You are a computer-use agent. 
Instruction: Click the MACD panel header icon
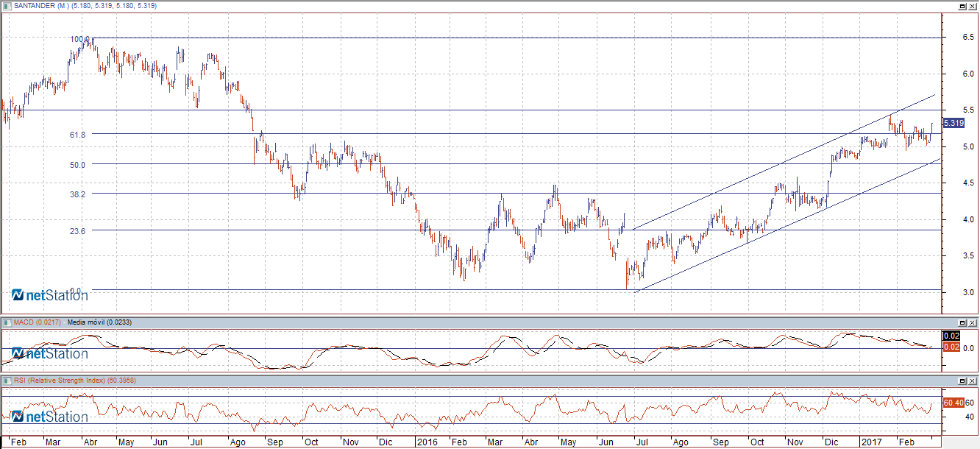tap(8, 322)
